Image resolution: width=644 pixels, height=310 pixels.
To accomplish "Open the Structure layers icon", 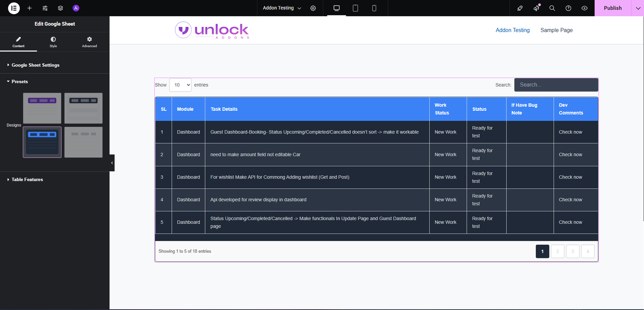I will pyautogui.click(x=60, y=8).
